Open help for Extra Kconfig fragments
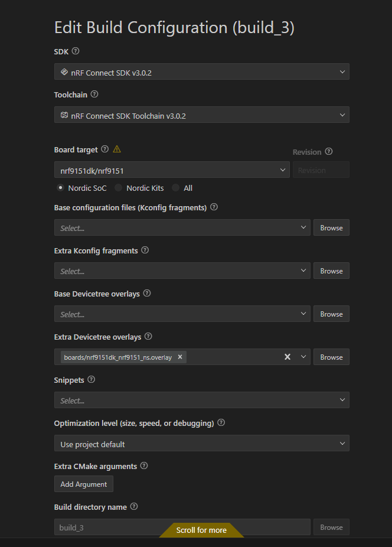 pos(145,250)
